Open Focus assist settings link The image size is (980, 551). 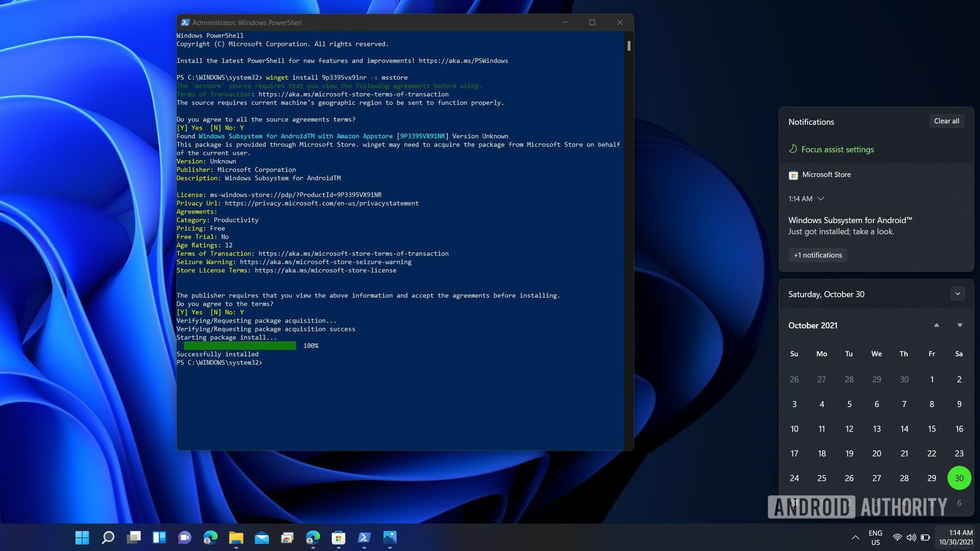pyautogui.click(x=837, y=149)
